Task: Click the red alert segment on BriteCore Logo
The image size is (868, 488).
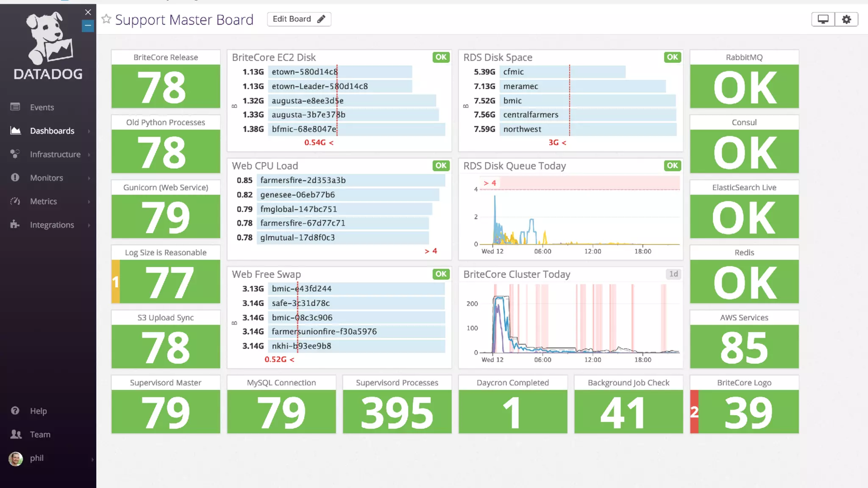Action: tap(694, 411)
